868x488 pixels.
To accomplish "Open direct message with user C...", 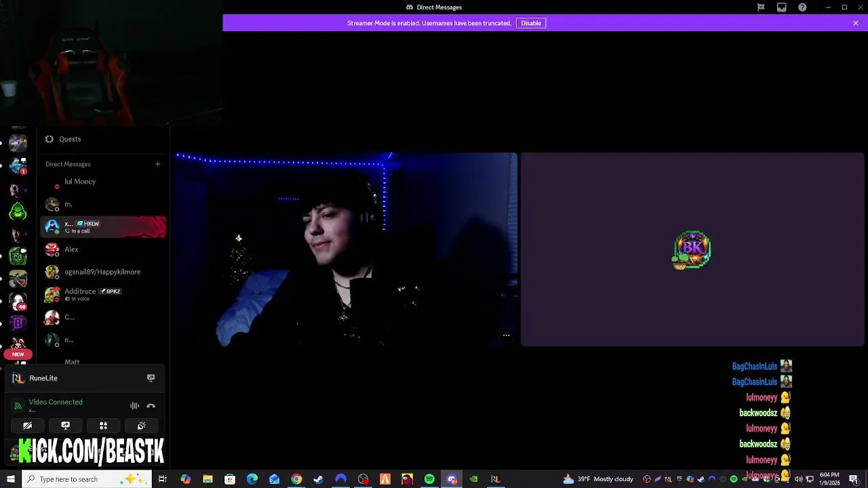I will [103, 317].
